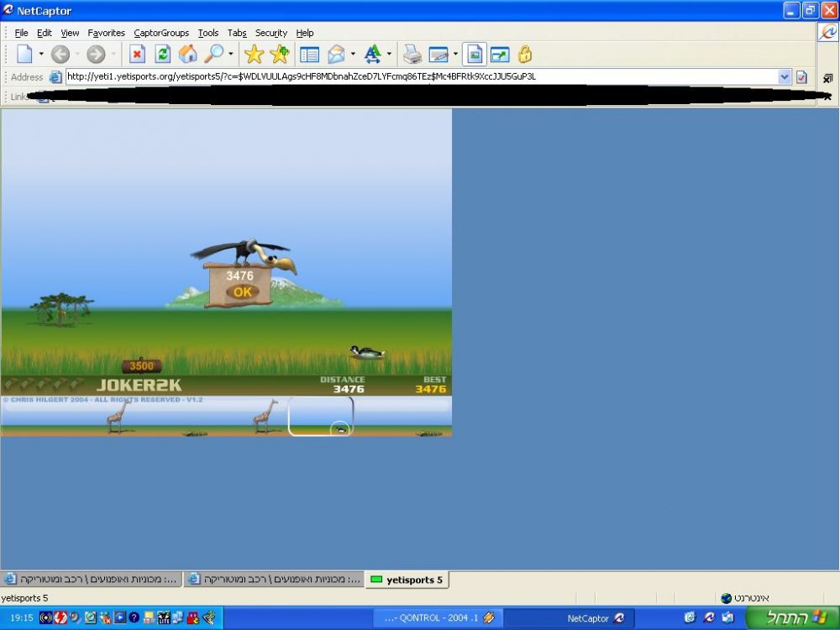
Task: Click NetCaptor quick launch icon
Action: coord(709,617)
